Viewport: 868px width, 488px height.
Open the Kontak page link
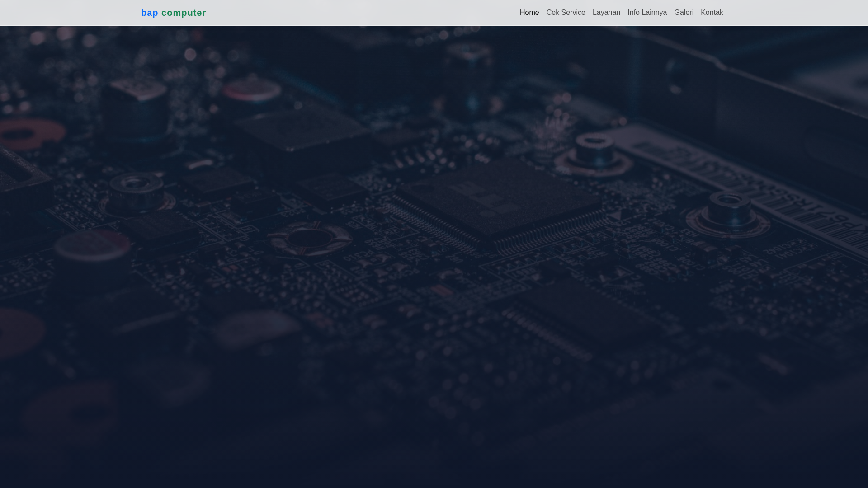[x=712, y=13]
